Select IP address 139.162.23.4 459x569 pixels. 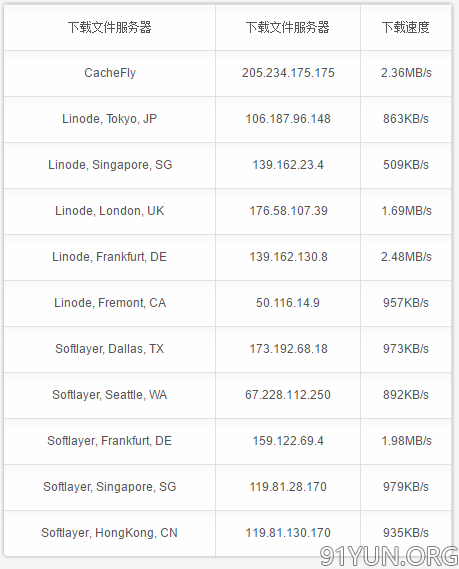click(288, 165)
